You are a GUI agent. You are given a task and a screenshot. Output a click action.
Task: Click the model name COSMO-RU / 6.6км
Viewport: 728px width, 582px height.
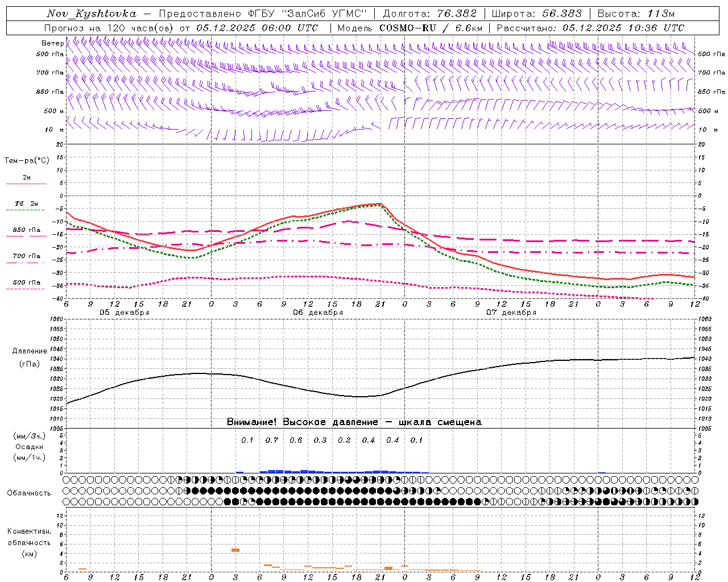pyautogui.click(x=431, y=28)
